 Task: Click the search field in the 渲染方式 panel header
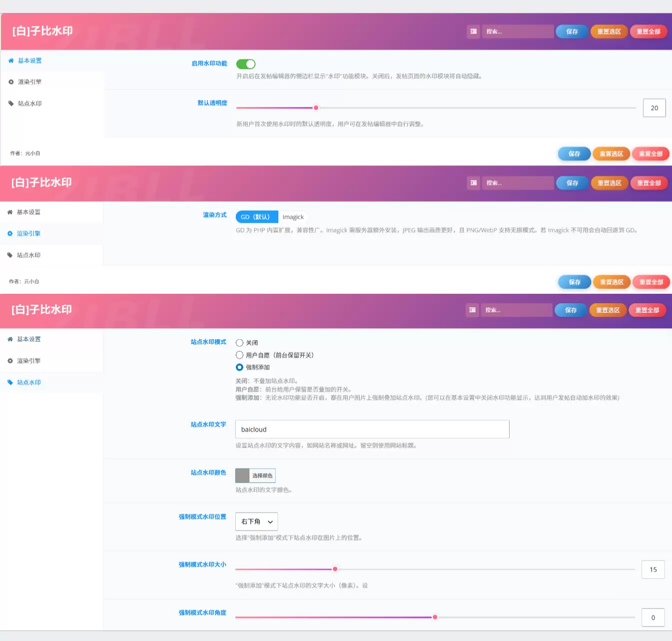pyautogui.click(x=518, y=183)
